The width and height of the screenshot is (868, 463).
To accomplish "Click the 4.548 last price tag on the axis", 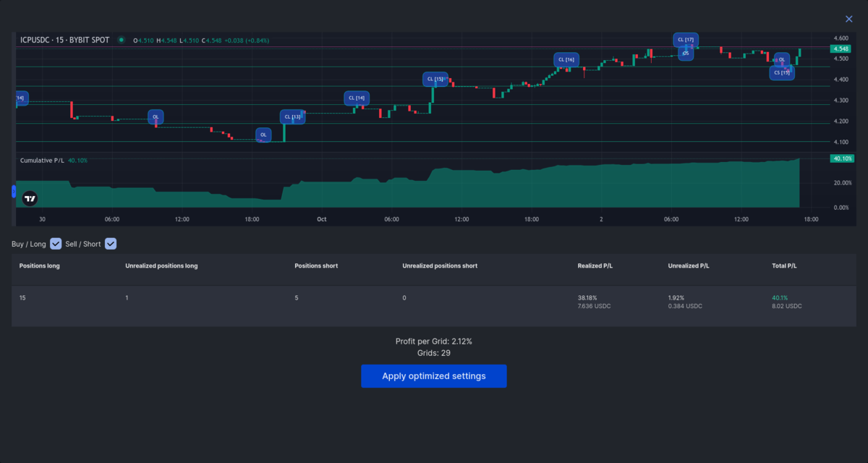I will pos(841,48).
